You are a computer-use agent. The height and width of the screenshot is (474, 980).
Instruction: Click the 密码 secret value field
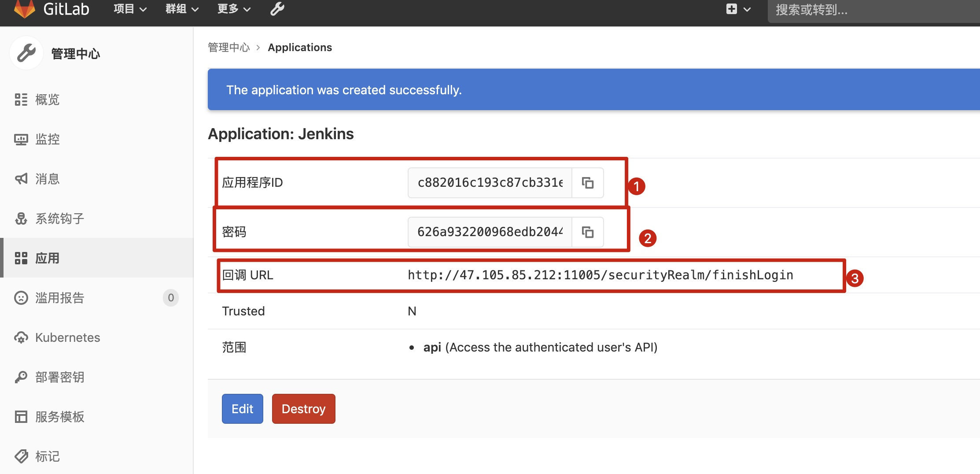click(490, 232)
